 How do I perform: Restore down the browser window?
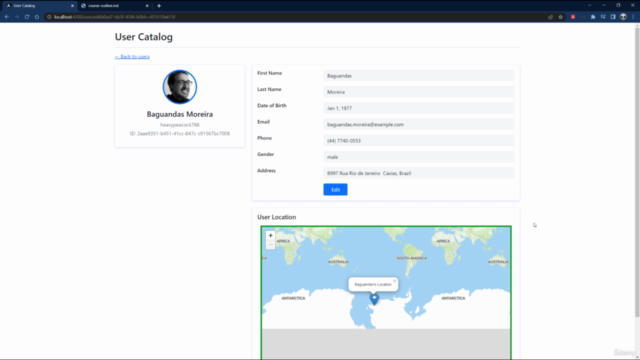point(618,5)
